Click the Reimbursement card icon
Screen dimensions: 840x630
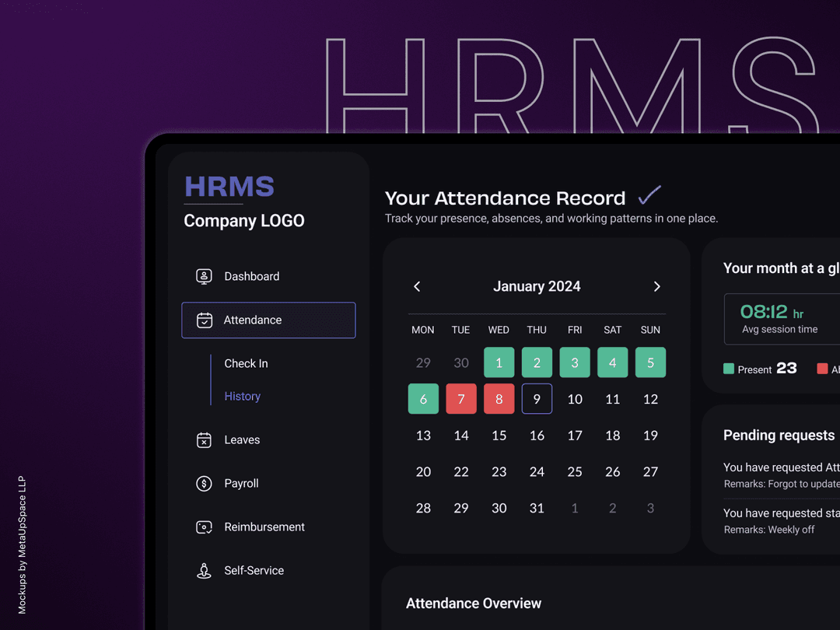(203, 527)
